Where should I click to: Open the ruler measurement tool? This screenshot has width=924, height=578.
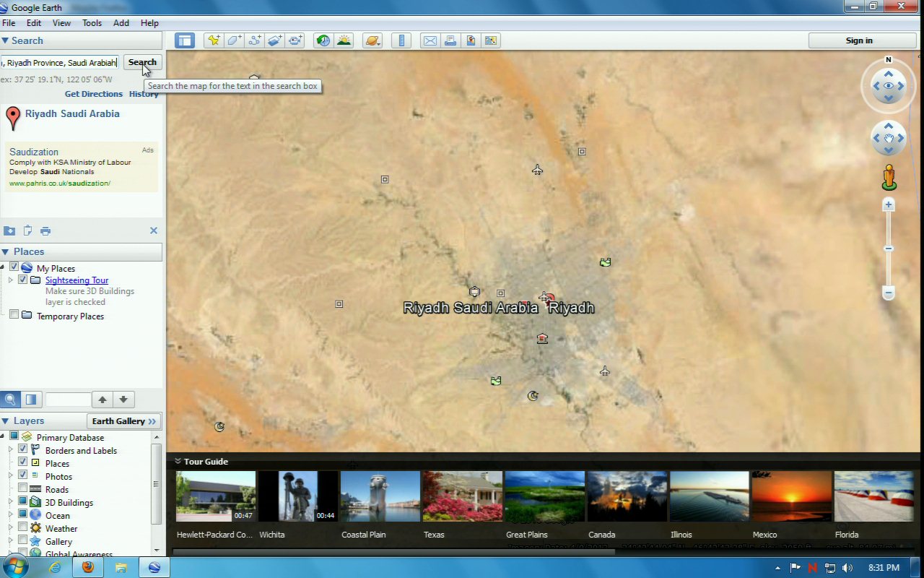point(402,40)
